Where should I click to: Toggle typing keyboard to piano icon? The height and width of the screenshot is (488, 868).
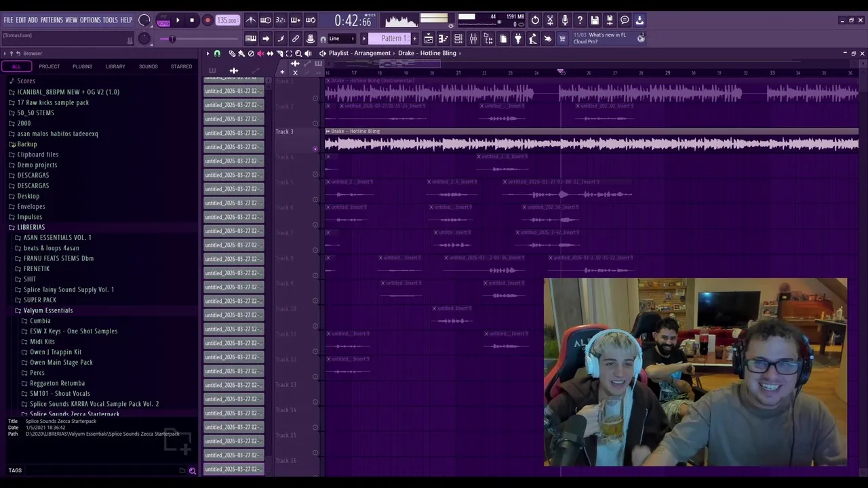tap(250, 39)
